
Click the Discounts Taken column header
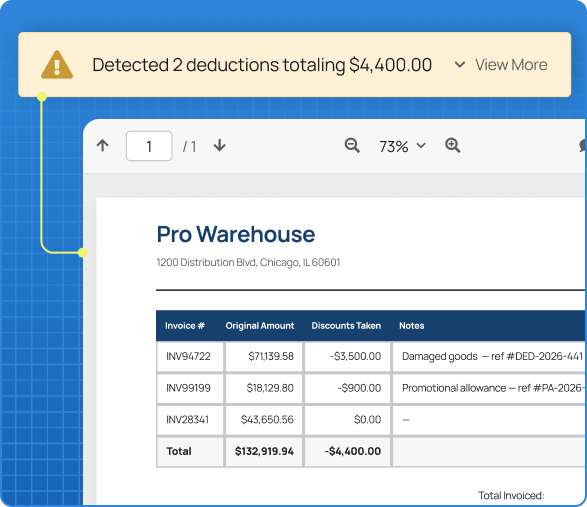[346, 326]
